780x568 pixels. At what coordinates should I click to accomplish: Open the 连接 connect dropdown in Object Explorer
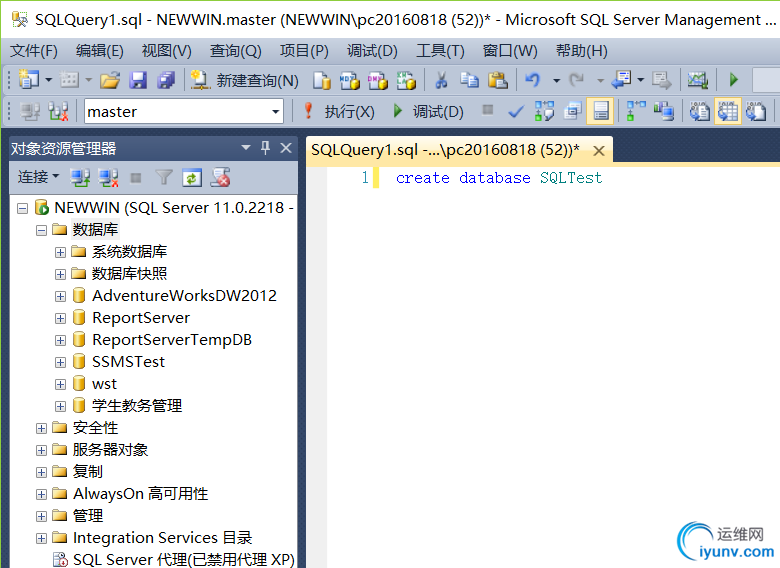coord(38,177)
